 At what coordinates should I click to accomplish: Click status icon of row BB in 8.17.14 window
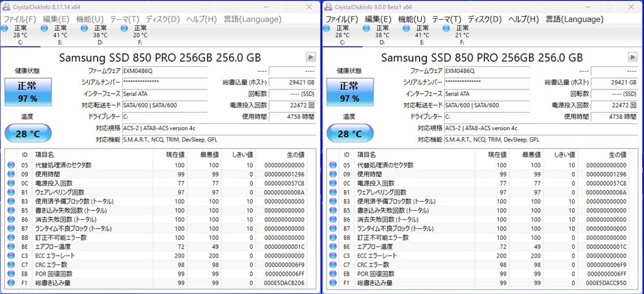click(x=11, y=238)
